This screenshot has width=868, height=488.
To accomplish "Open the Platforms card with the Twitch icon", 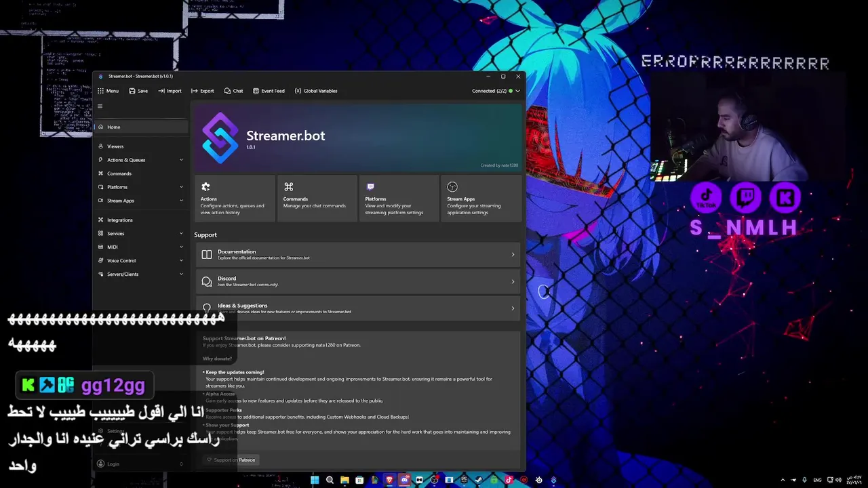I will point(399,199).
